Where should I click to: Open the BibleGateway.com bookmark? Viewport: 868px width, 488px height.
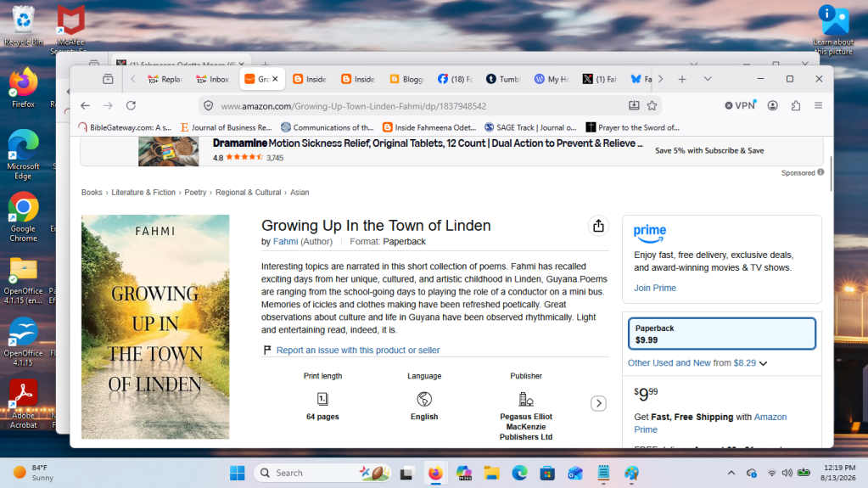click(x=125, y=127)
